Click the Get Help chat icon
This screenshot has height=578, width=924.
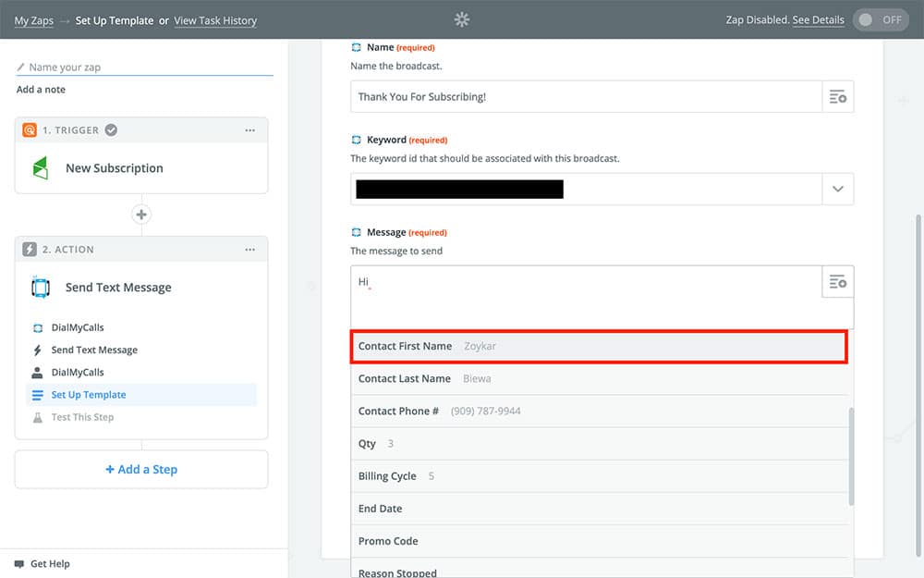tap(19, 564)
